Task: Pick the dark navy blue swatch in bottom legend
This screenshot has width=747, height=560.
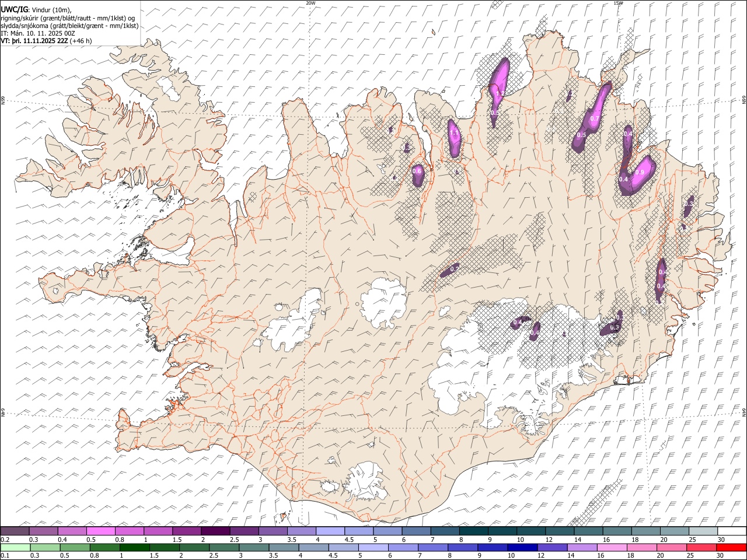Action: (521, 547)
